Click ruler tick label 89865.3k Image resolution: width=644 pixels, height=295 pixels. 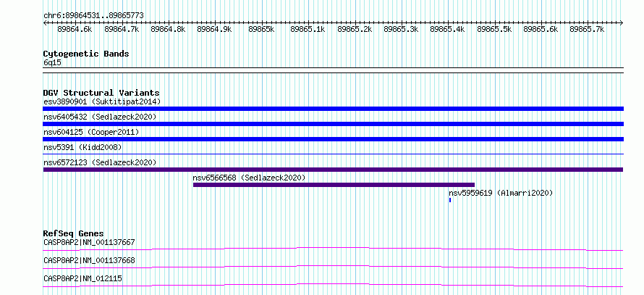point(401,30)
